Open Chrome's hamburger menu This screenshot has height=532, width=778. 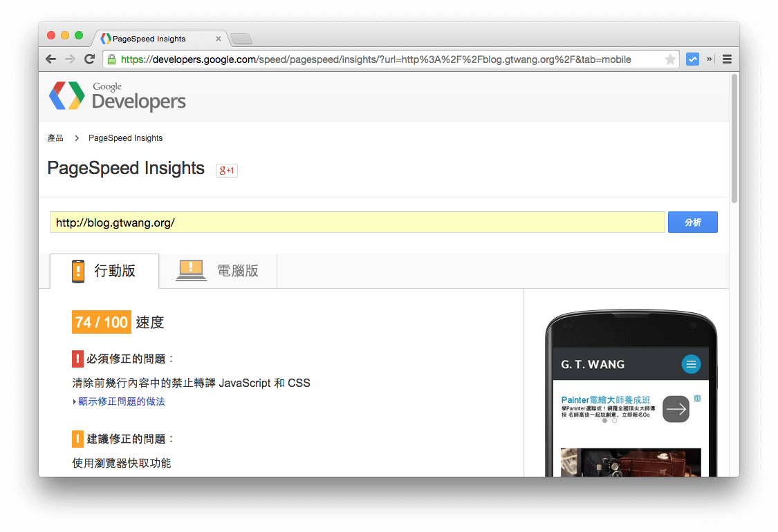tap(726, 59)
